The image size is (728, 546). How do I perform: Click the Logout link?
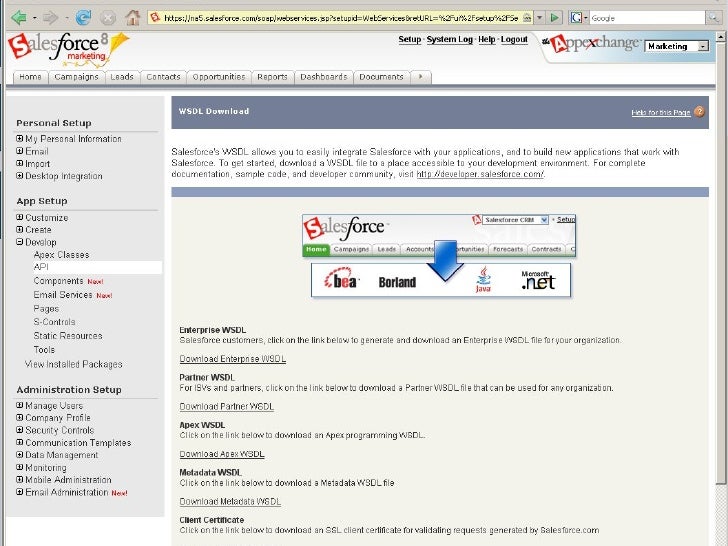514,39
